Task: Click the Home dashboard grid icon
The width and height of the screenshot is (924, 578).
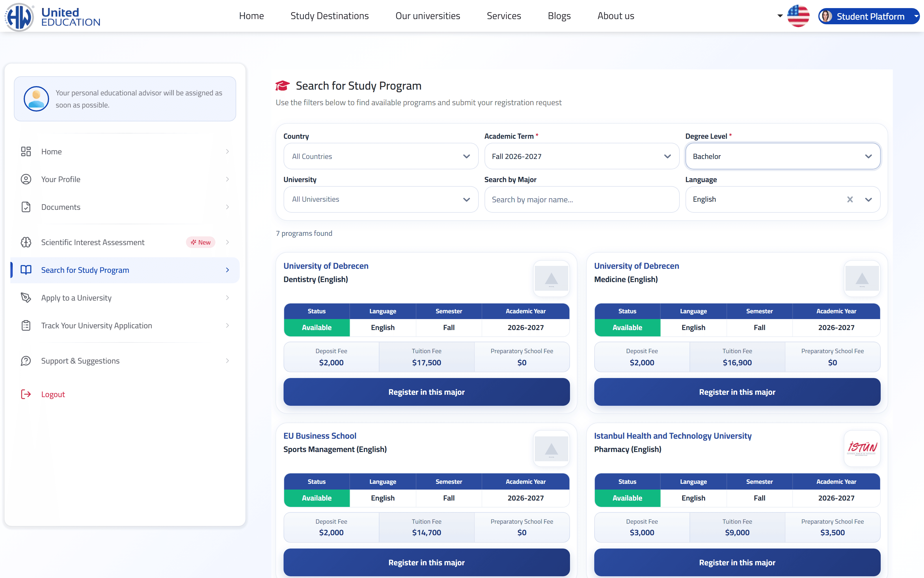Action: (26, 151)
